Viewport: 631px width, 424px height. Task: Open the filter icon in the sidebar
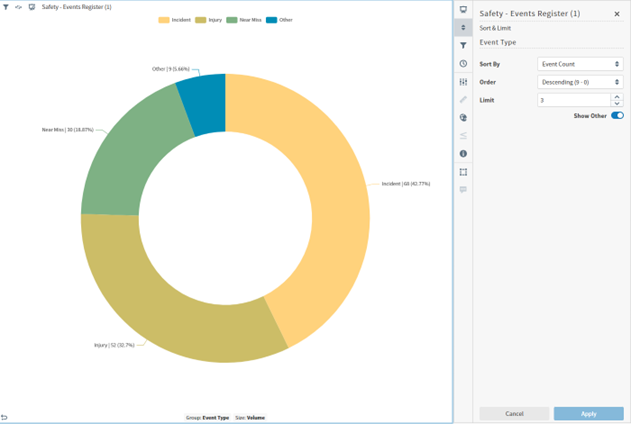coord(463,45)
